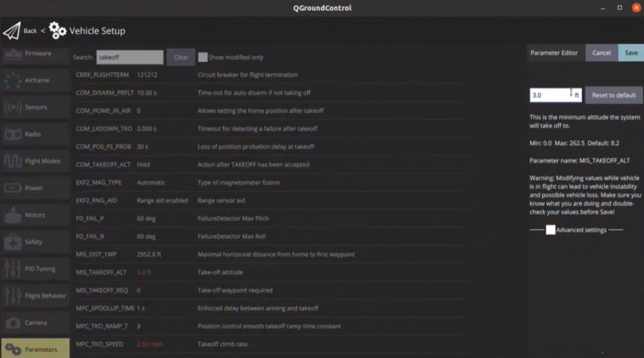Minimize the QGroundControl window
The height and width of the screenshot is (358, 644).
(x=604, y=8)
